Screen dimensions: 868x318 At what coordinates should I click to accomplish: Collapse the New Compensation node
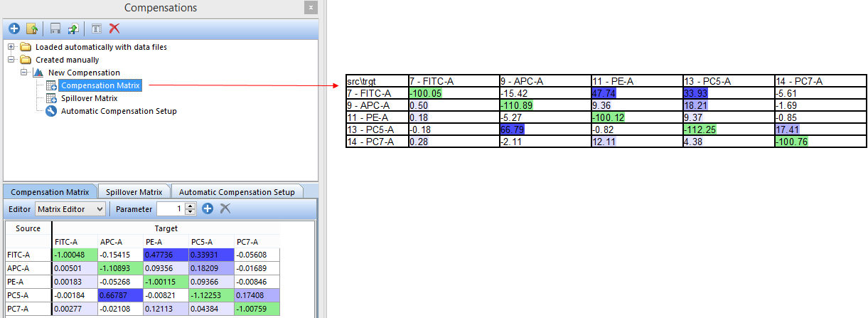[24, 73]
